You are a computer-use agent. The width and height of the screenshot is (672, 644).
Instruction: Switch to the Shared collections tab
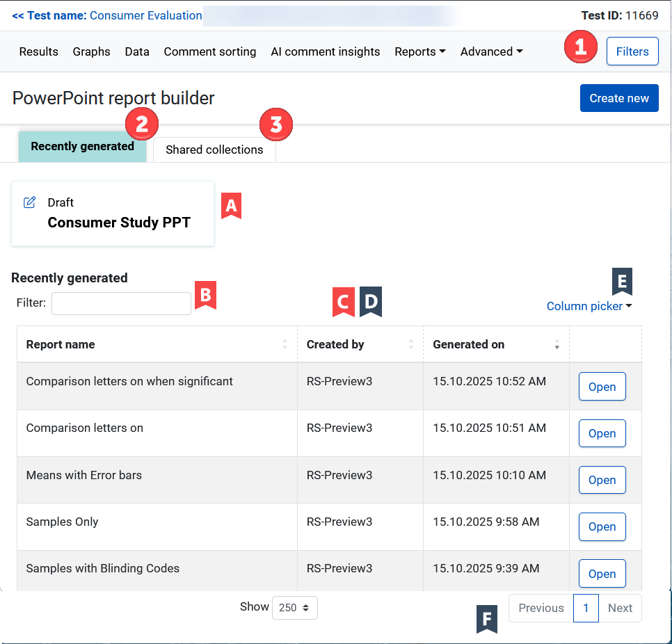click(214, 150)
